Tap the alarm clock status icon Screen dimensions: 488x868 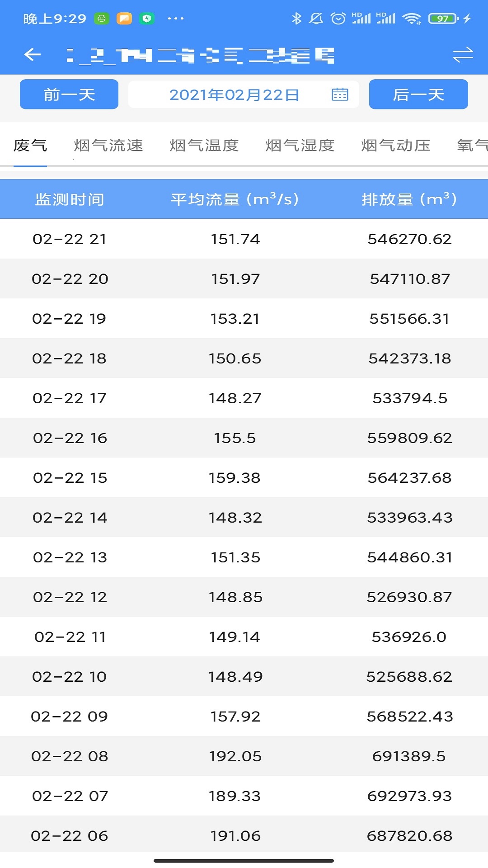[338, 19]
